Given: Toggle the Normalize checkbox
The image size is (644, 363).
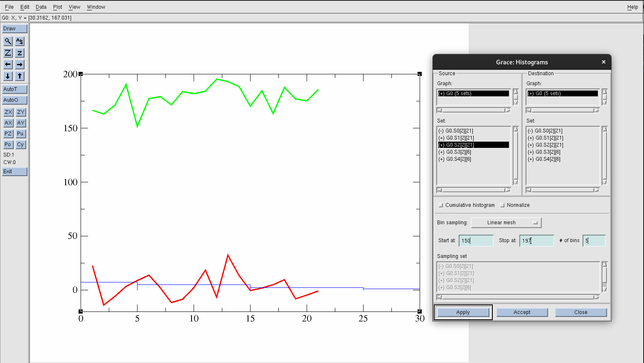Looking at the screenshot, I should [502, 205].
